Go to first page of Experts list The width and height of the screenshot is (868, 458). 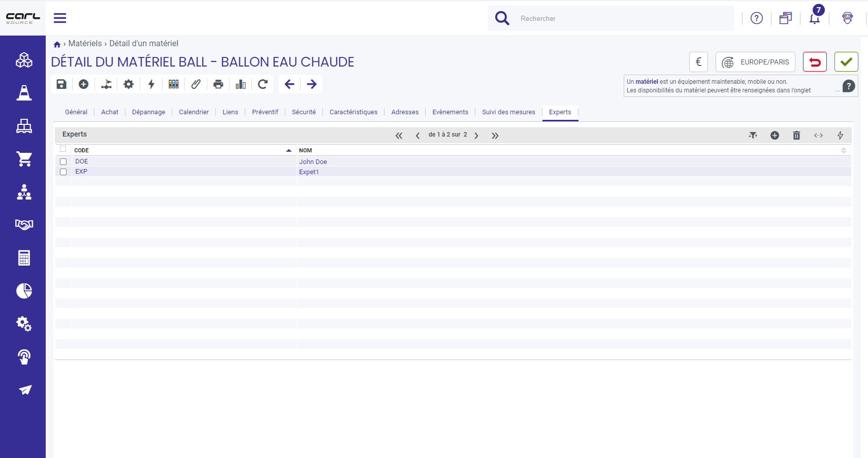[399, 136]
